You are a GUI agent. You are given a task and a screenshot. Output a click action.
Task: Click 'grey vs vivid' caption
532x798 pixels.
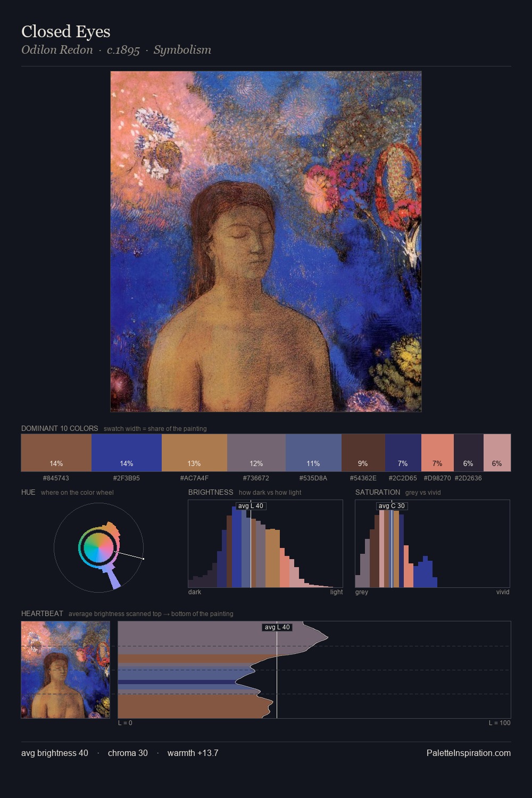coord(423,492)
